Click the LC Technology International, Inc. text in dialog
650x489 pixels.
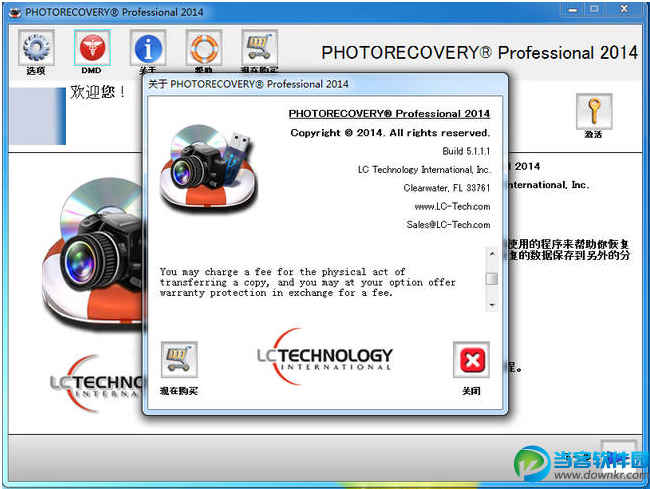424,169
